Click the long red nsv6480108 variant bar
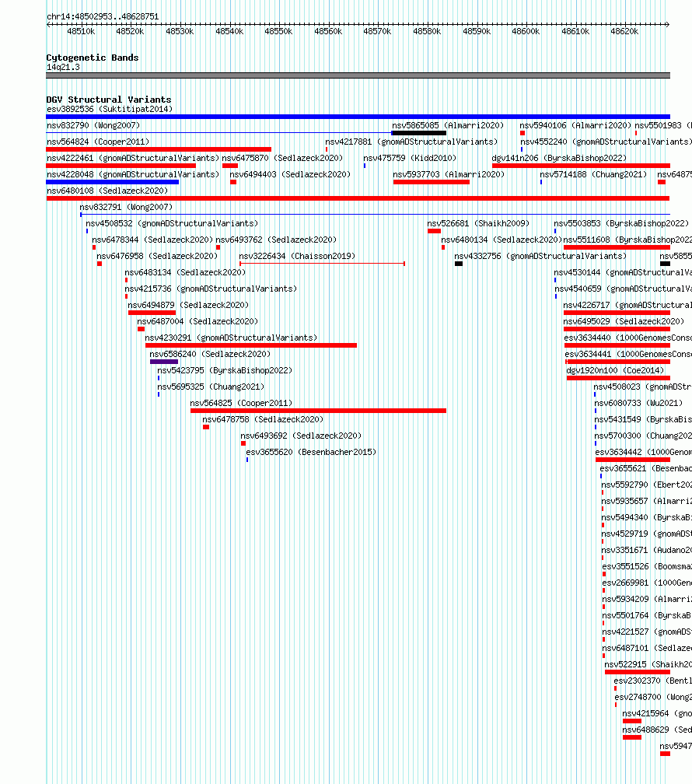692x784 pixels. point(358,198)
